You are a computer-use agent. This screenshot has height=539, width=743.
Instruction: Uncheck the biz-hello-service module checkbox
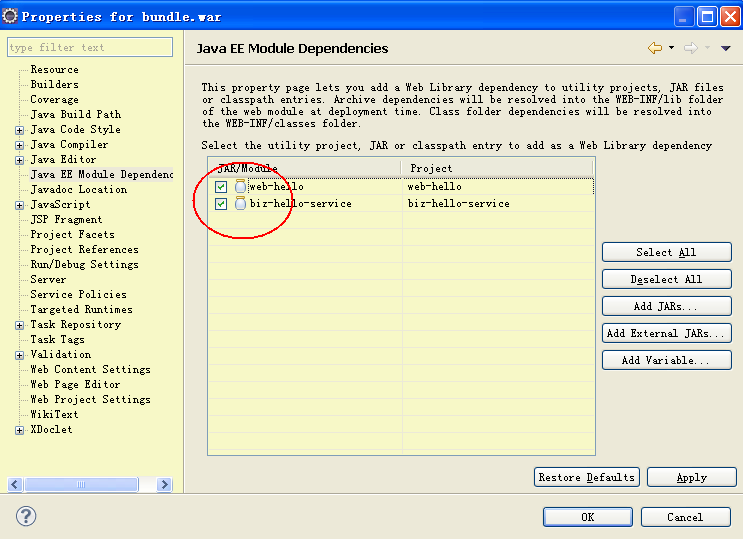tap(221, 204)
